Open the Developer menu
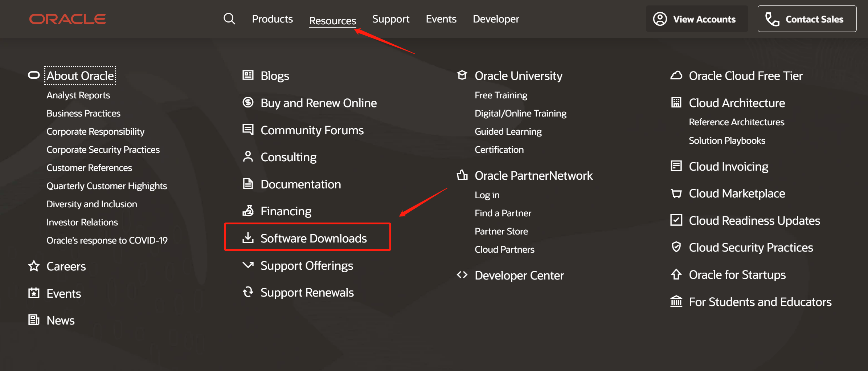The image size is (868, 371). (x=496, y=19)
